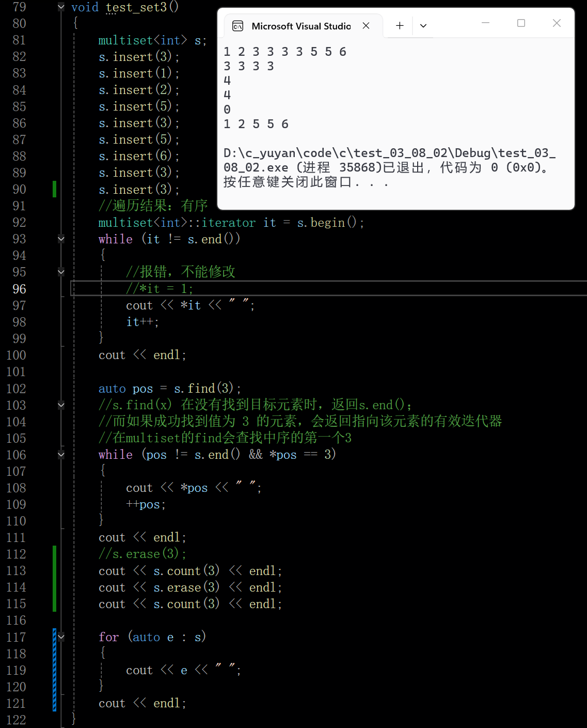Click line number 102 in the gutter
The width and height of the screenshot is (587, 728).
[x=16, y=389]
